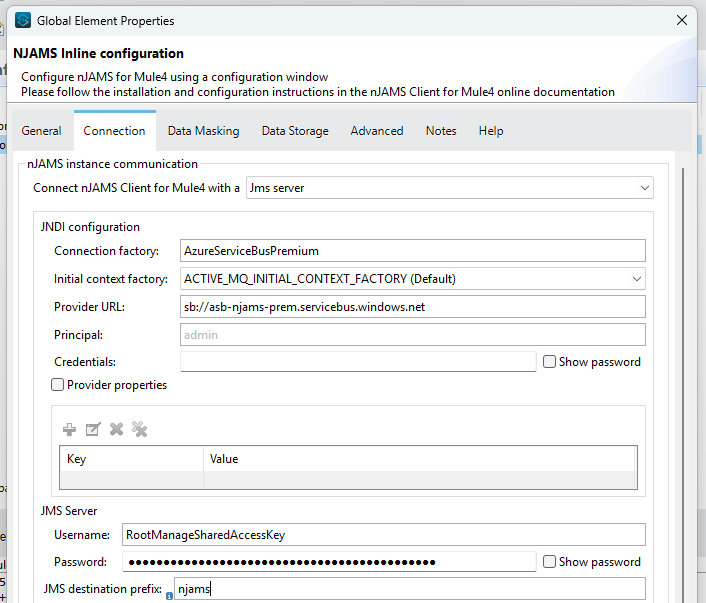Image resolution: width=706 pixels, height=603 pixels.
Task: Click the empty Credentials field
Action: point(358,362)
